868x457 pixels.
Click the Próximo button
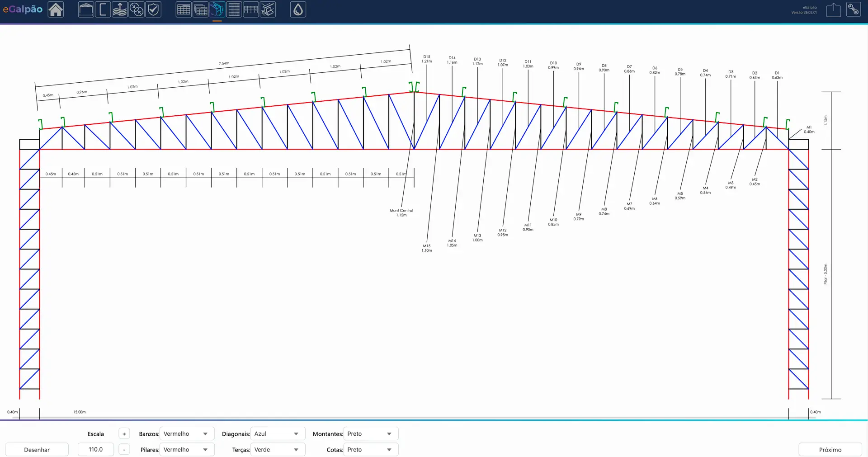click(830, 450)
